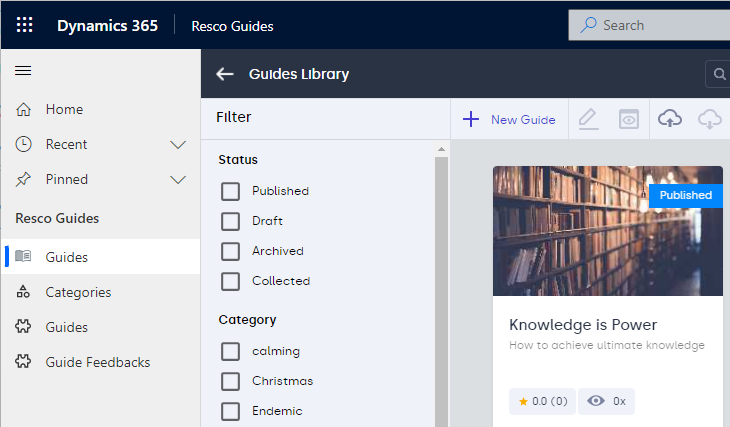Check the Published status filter
730x427 pixels.
pyautogui.click(x=231, y=191)
